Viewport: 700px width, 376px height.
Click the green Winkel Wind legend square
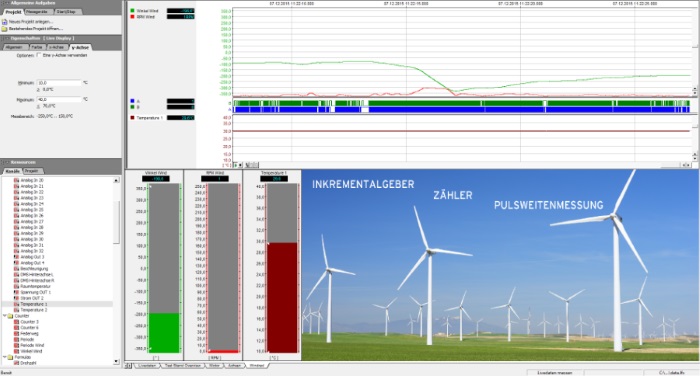point(132,11)
